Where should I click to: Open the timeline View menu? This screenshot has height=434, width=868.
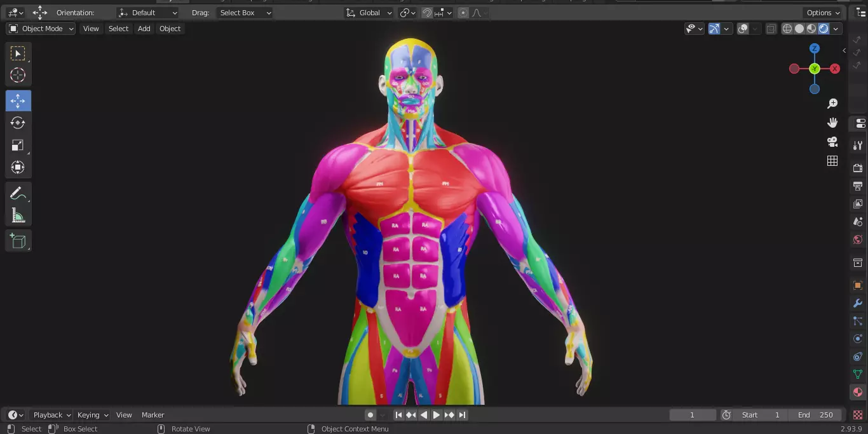point(124,415)
